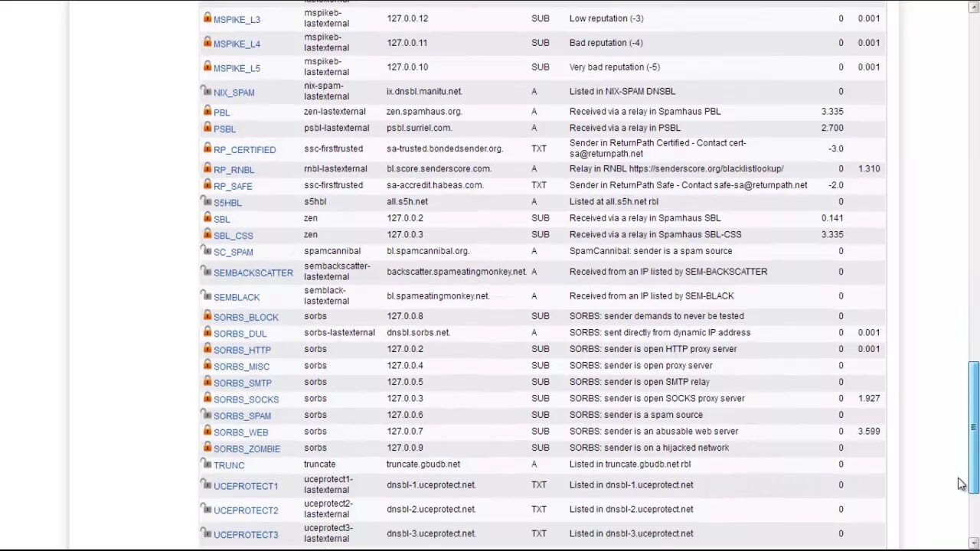
Task: Click lock icon beside SEMBLACK
Action: tap(207, 295)
